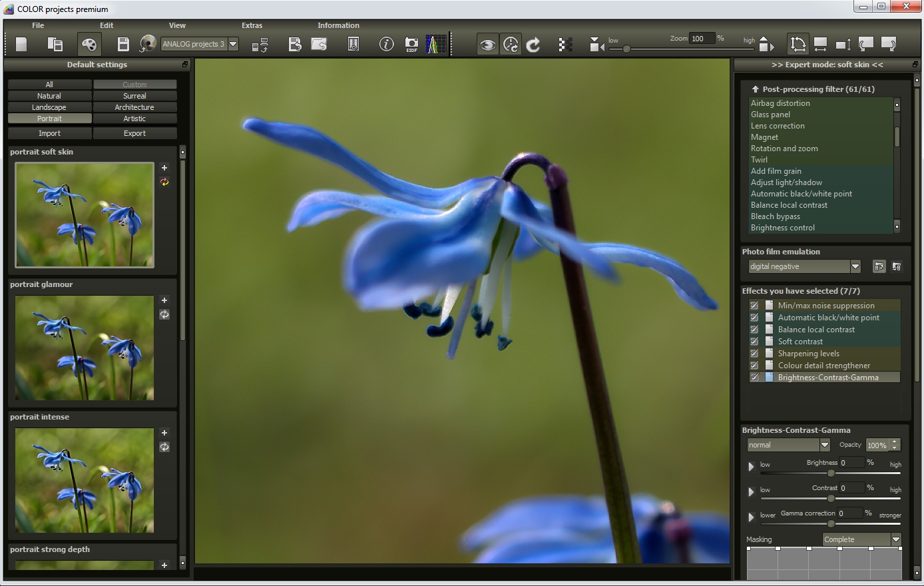
Task: Click the fit-to-width view icon
Action: pyautogui.click(x=820, y=45)
